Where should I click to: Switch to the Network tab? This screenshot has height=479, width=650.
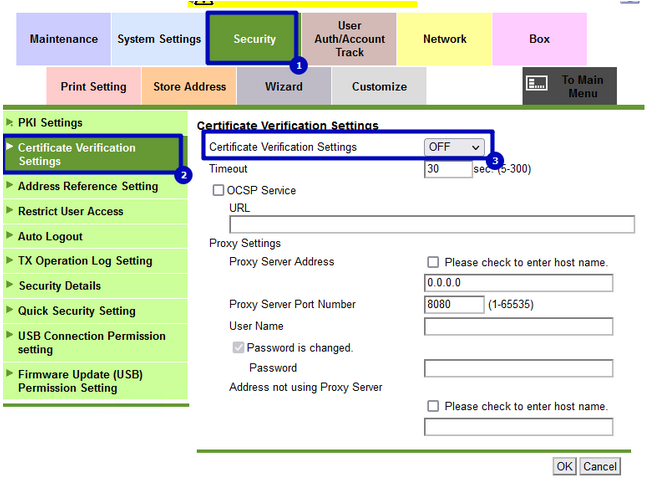[x=444, y=39]
